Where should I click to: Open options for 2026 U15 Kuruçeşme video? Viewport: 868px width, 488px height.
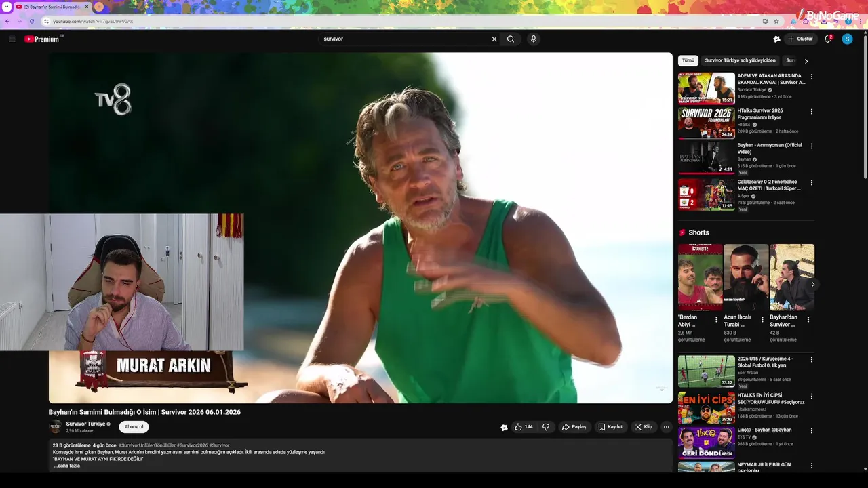pos(812,359)
